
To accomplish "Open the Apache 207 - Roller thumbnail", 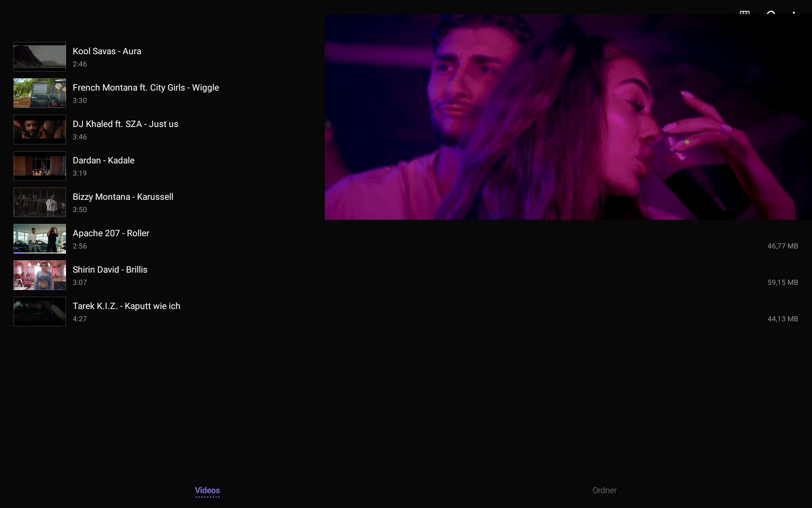I will 40,239.
